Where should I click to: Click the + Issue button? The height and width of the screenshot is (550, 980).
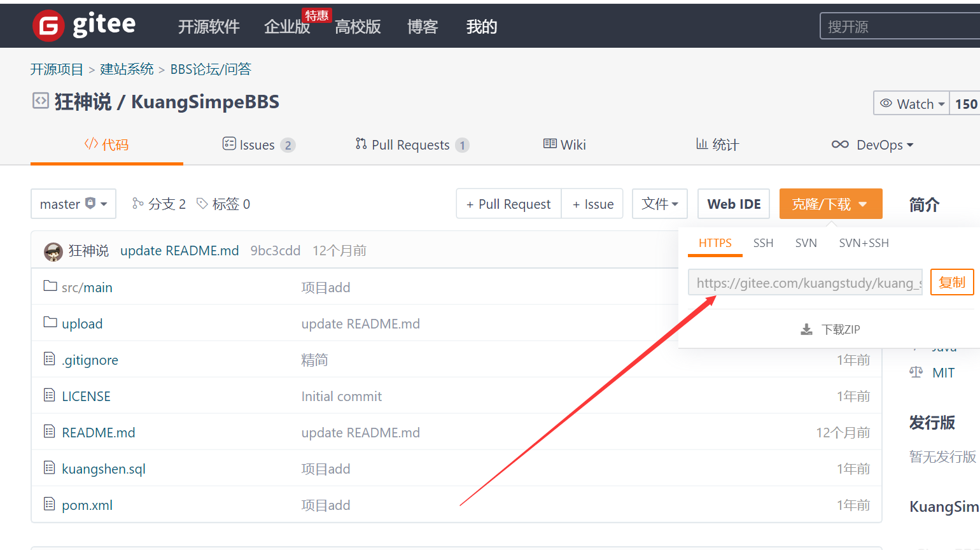592,204
